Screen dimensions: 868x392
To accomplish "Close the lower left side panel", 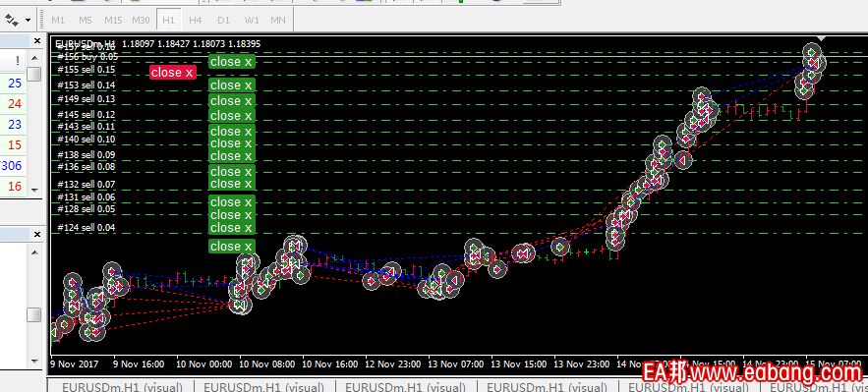I will (37, 235).
